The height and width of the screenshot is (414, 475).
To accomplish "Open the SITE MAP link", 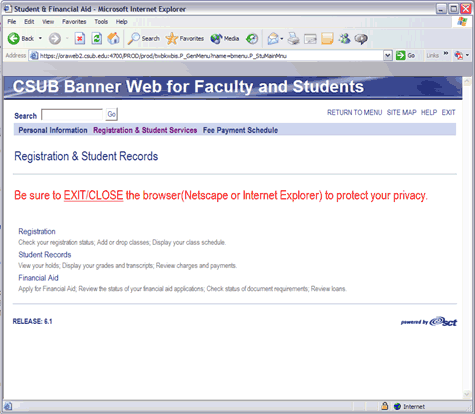I will pos(401,113).
